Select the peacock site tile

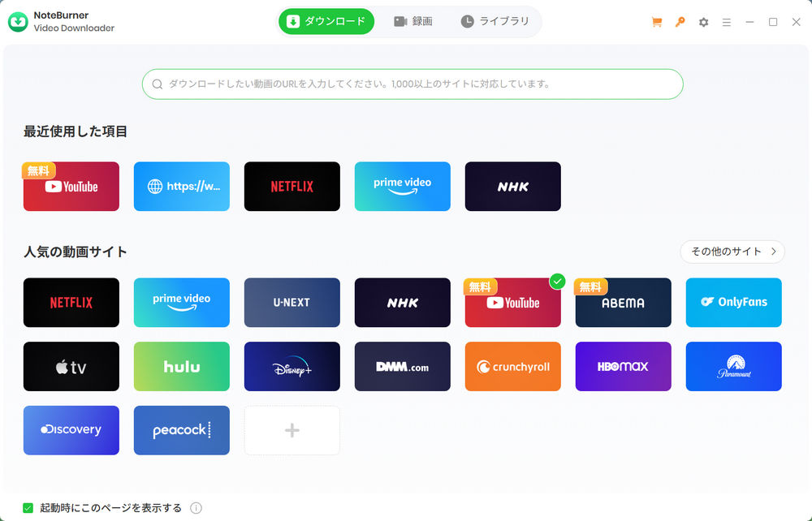tap(182, 430)
